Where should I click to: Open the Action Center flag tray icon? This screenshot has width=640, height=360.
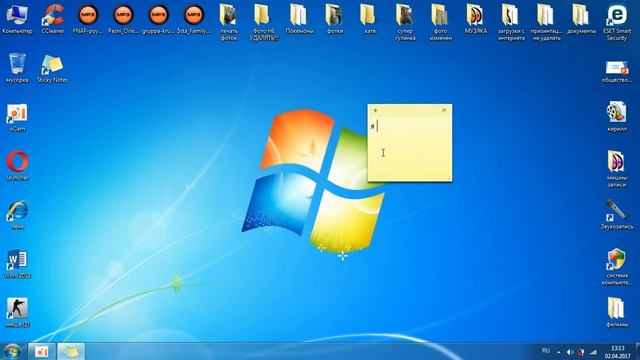[581, 352]
